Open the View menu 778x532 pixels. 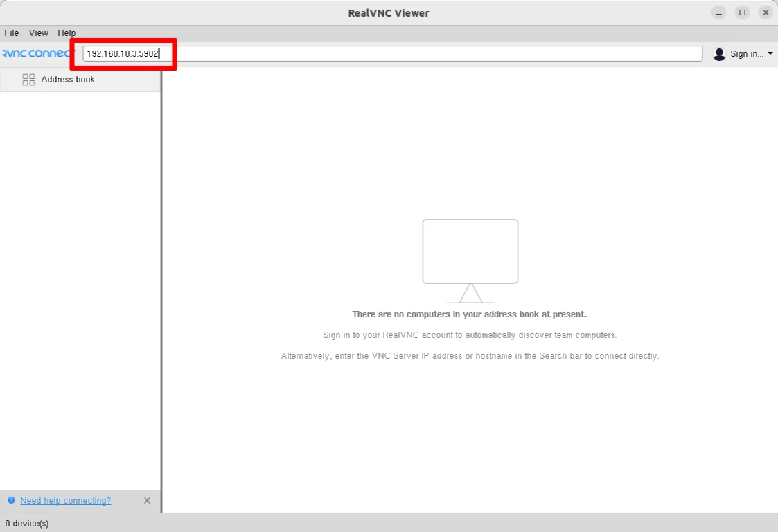(38, 33)
